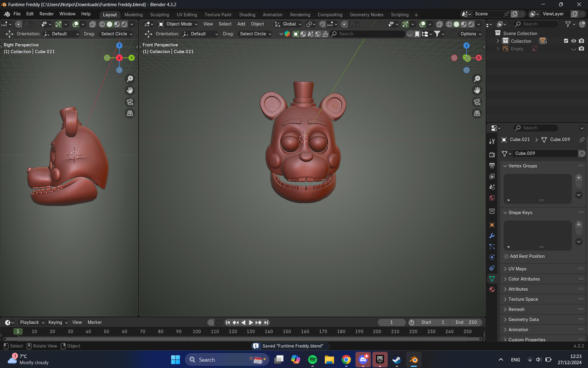The width and height of the screenshot is (588, 368).
Task: Jump to the timeline end frame
Action: coord(266,322)
